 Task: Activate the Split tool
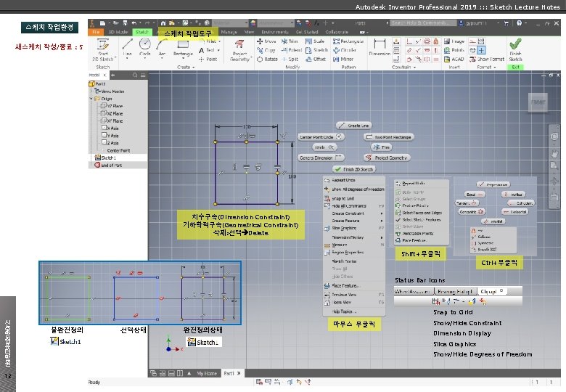point(290,59)
